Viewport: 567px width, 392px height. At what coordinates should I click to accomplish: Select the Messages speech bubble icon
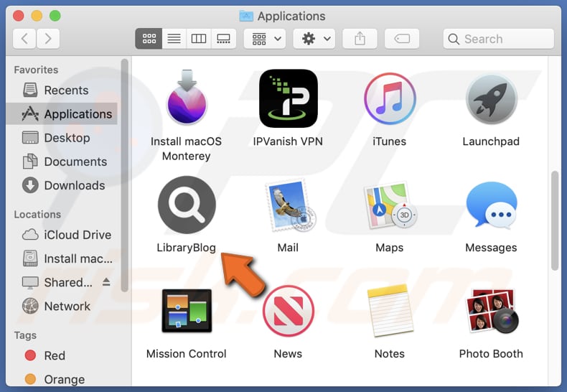click(x=491, y=205)
